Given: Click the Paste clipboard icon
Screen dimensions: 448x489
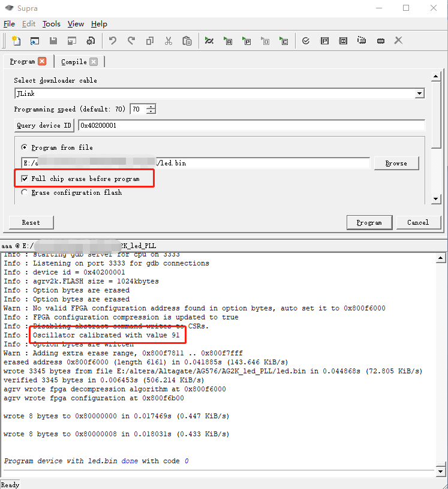Looking at the screenshot, I should [187, 41].
